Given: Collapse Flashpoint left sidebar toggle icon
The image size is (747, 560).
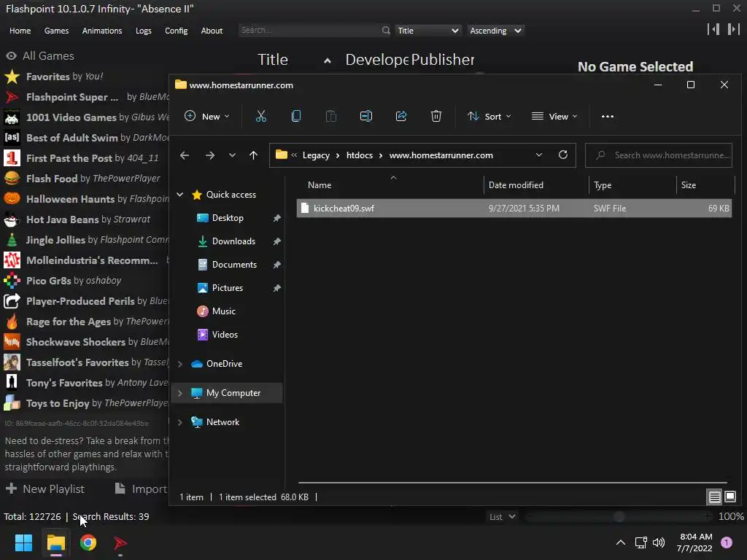Looking at the screenshot, I should (713, 29).
